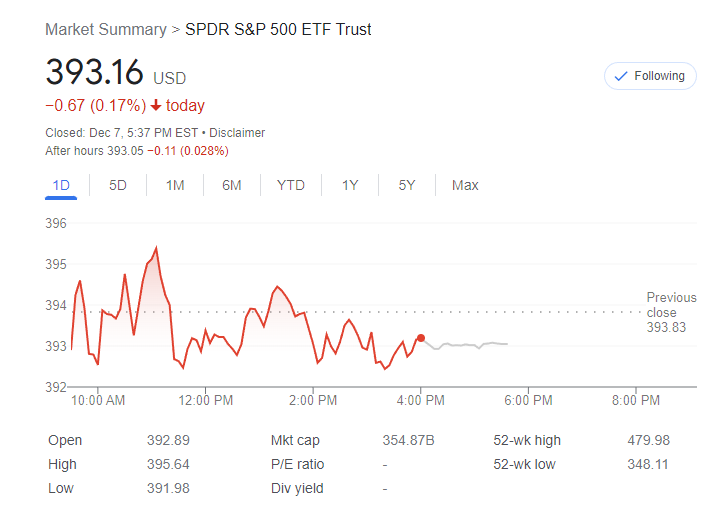Select the 1D time range tab
The image size is (722, 505).
pos(61,185)
